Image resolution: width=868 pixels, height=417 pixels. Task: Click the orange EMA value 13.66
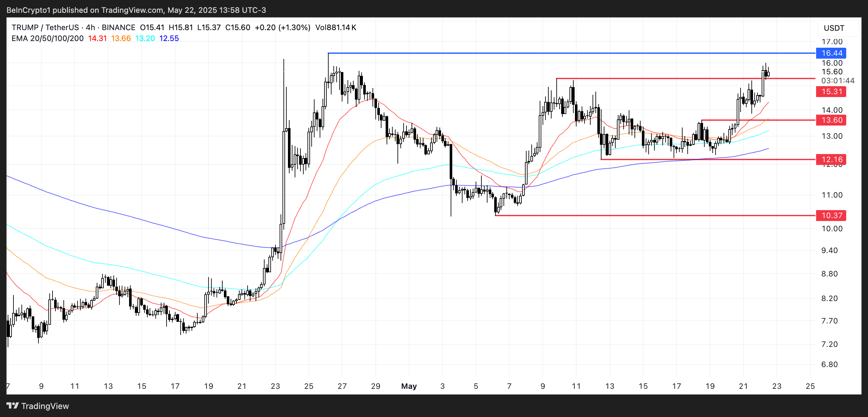pos(121,38)
